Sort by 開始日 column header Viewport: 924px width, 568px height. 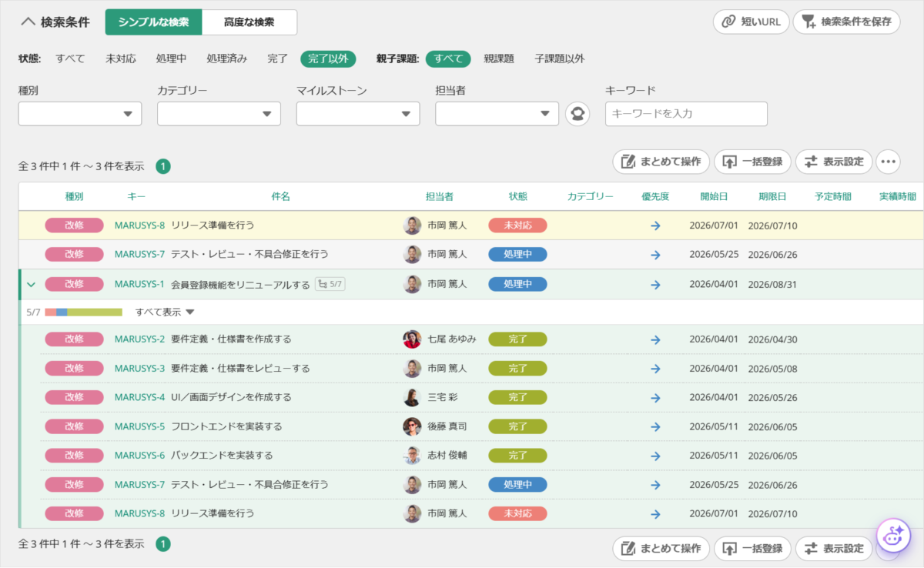coord(714,196)
